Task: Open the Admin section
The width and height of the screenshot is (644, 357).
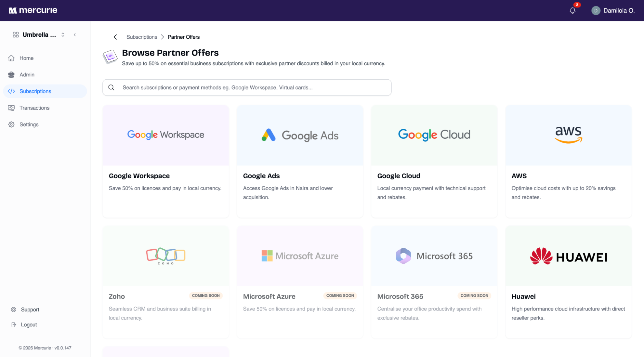Action: click(x=45, y=74)
